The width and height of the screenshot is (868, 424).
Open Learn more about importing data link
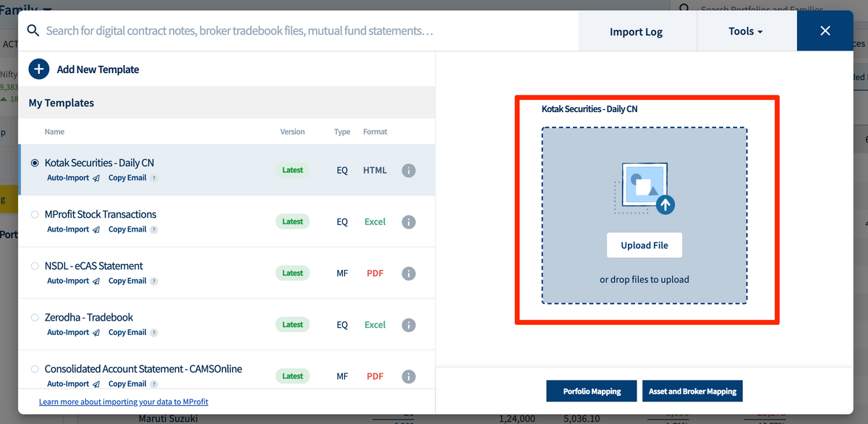124,402
